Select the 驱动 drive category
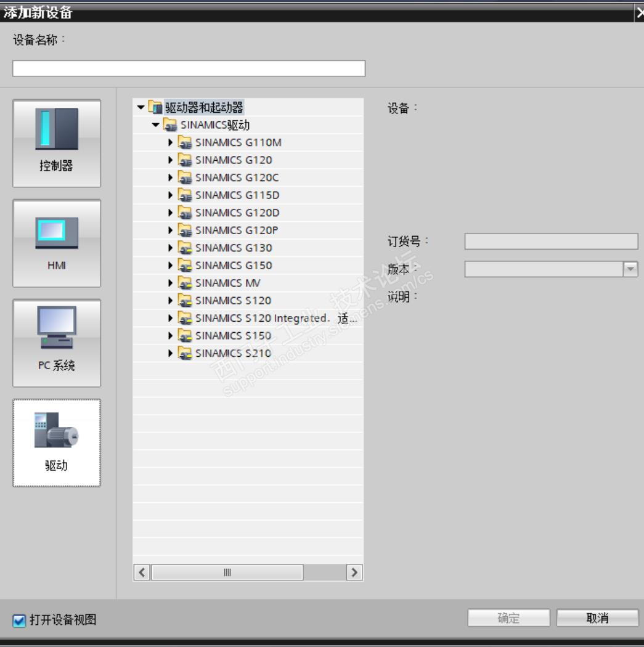The height and width of the screenshot is (647, 644). click(57, 443)
